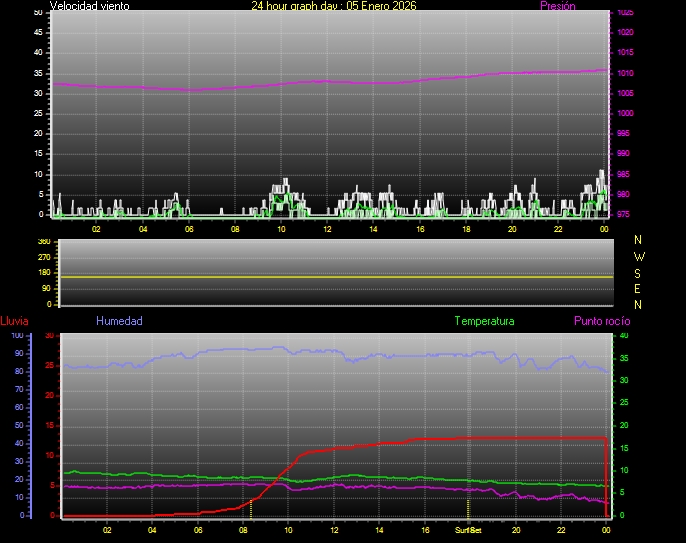Click the yellow wind direction line
686x543 pixels.
(x=336, y=277)
